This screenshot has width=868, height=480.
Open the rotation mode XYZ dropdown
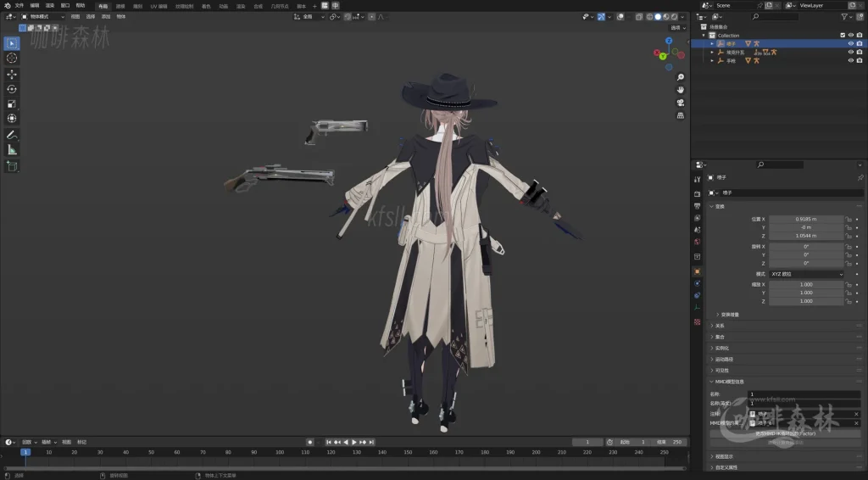[806, 274]
